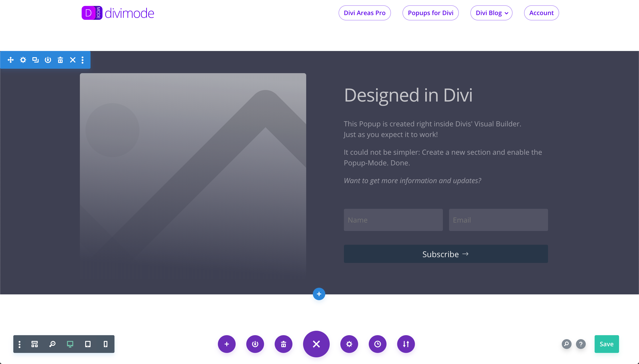Toggle desktop view in bottom toolbar

point(70,344)
